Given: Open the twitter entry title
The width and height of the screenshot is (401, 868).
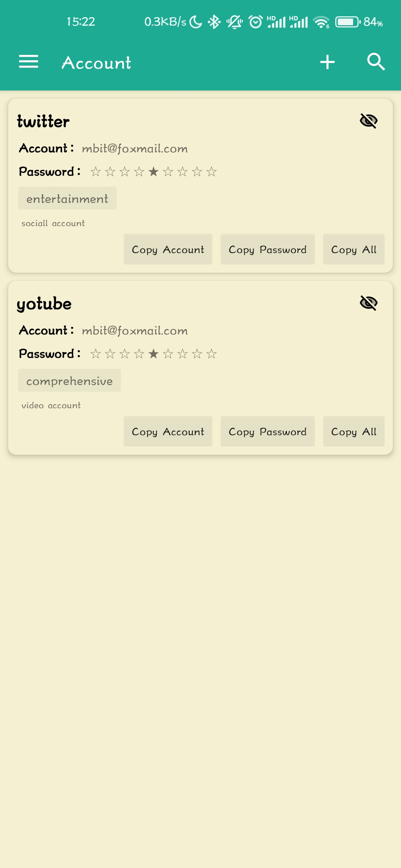Looking at the screenshot, I should [x=43, y=121].
